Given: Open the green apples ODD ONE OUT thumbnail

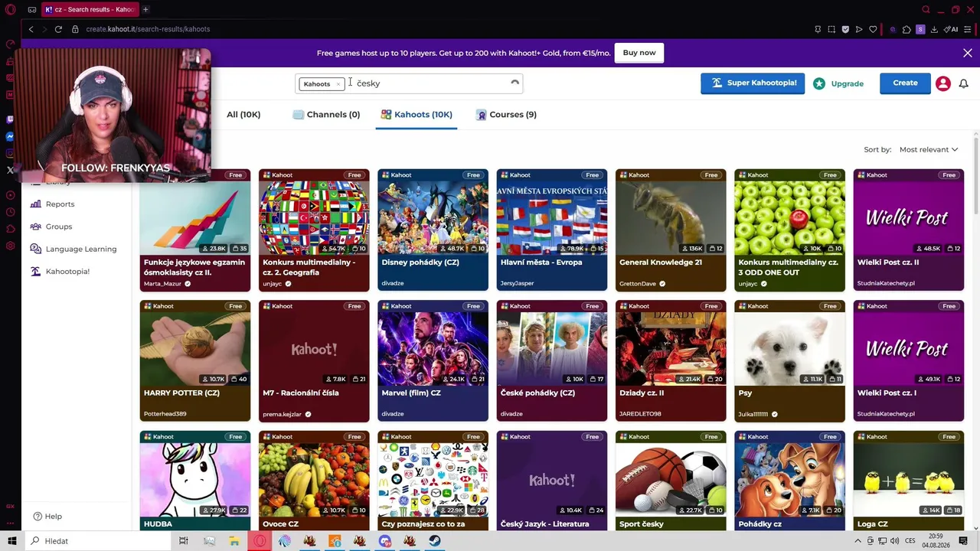Looking at the screenshot, I should tap(789, 218).
